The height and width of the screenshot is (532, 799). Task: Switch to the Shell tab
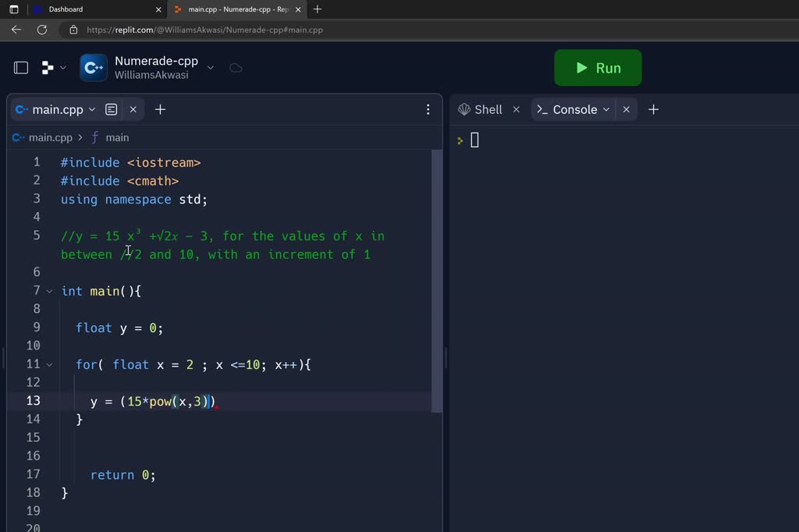click(x=481, y=110)
